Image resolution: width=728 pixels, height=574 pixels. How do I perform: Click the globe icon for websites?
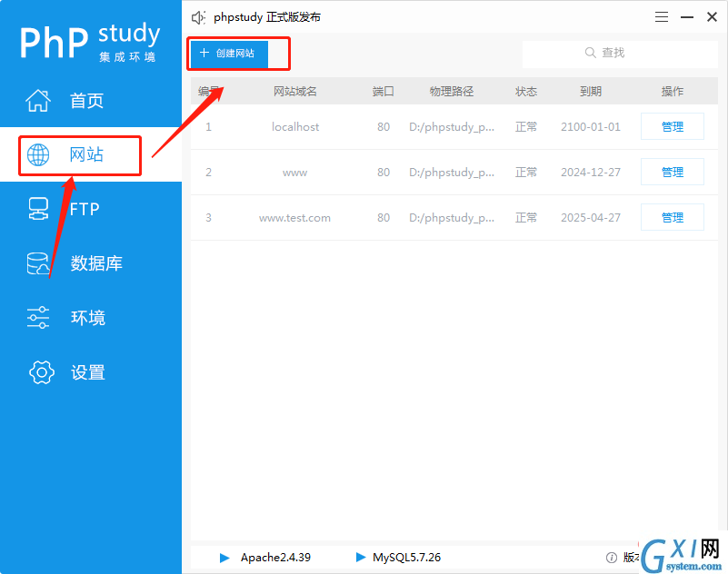pos(38,154)
